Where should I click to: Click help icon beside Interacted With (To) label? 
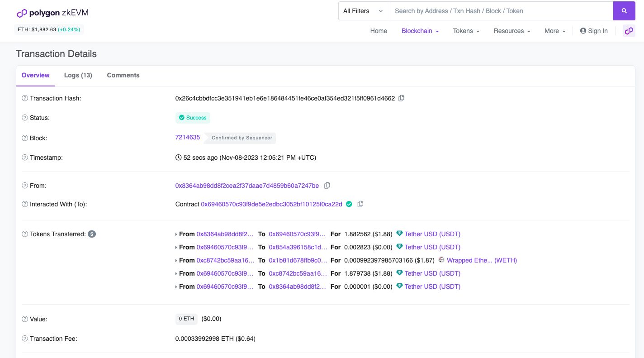(25, 204)
